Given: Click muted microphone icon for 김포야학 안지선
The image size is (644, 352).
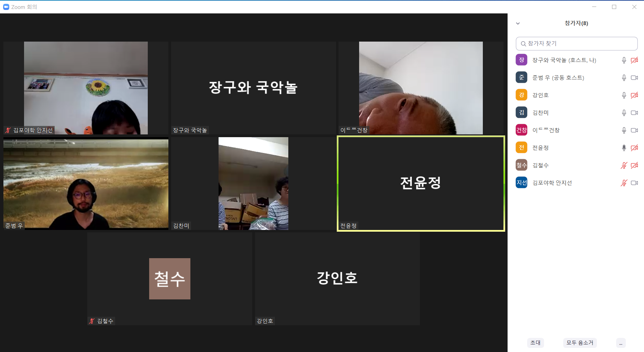Looking at the screenshot, I should pyautogui.click(x=624, y=183).
